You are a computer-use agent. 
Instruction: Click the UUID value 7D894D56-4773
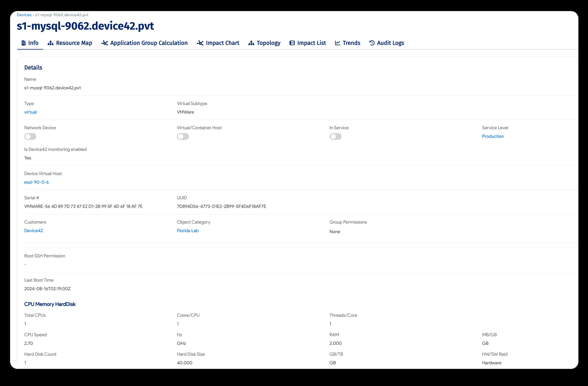point(221,206)
